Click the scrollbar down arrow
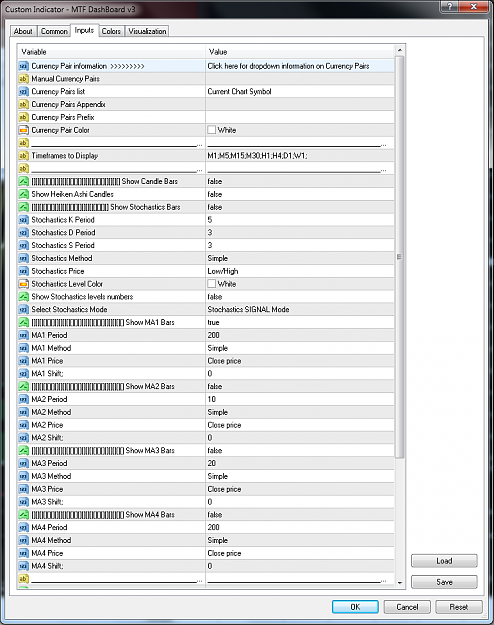The height and width of the screenshot is (625, 494). pyautogui.click(x=400, y=582)
